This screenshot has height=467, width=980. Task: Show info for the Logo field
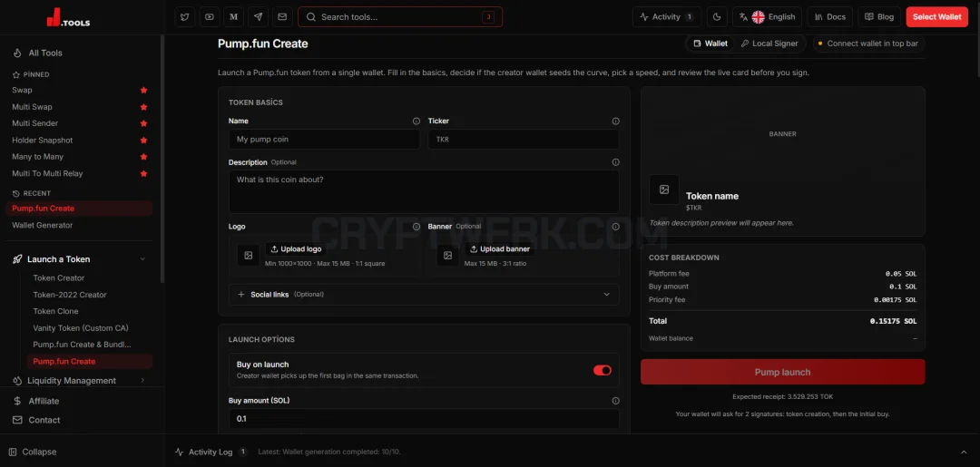point(416,227)
